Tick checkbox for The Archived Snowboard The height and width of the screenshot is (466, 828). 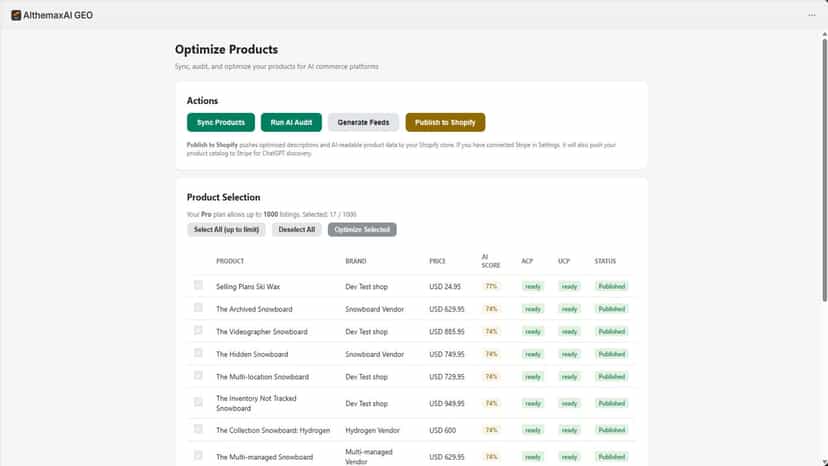coord(198,307)
